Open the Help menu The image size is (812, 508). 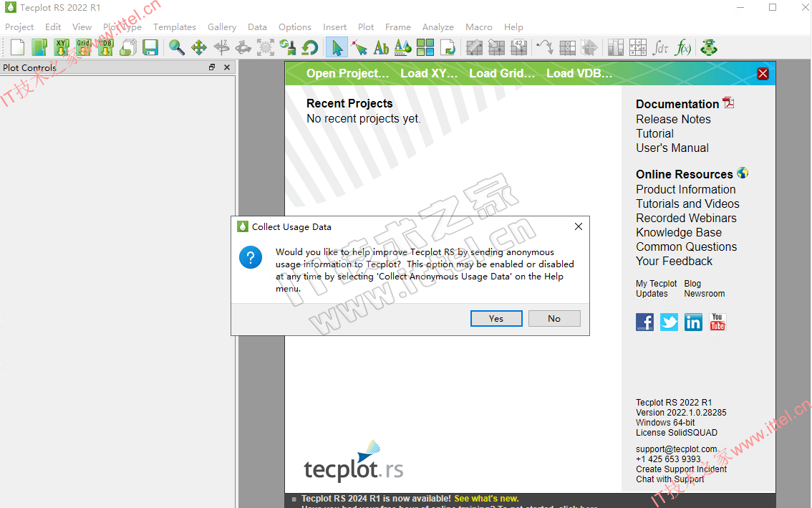click(x=513, y=27)
